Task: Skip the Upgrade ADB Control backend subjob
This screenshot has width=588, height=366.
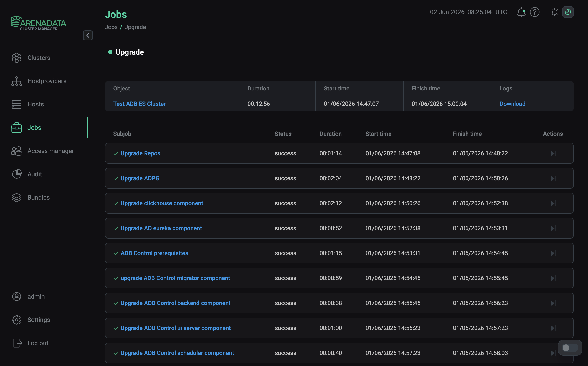Action: tap(553, 303)
